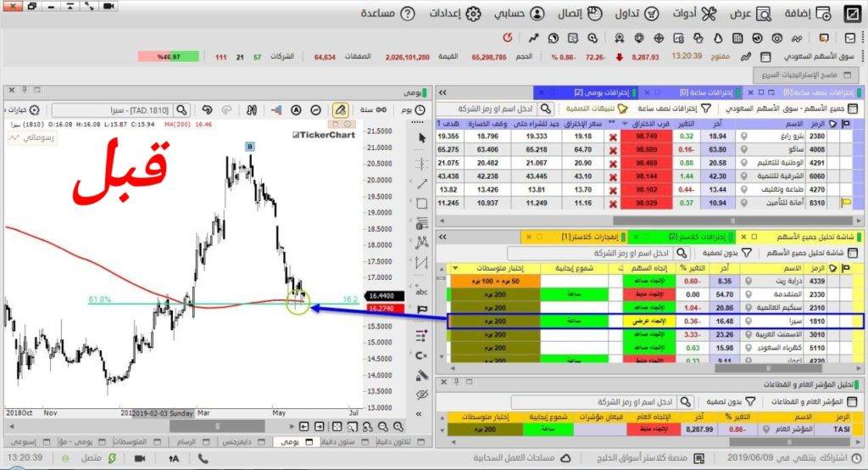Click the grid table icon in the top toolbar
This screenshot has width=868, height=470.
(737, 37)
